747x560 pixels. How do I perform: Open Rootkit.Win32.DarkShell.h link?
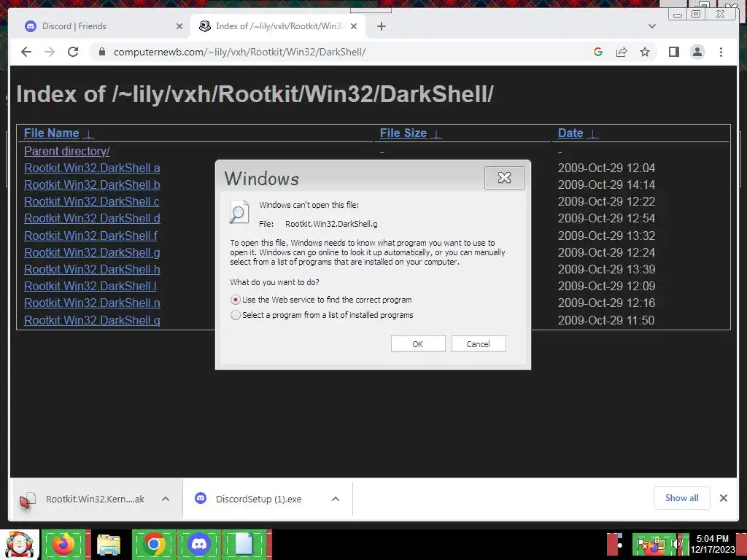[92, 269]
